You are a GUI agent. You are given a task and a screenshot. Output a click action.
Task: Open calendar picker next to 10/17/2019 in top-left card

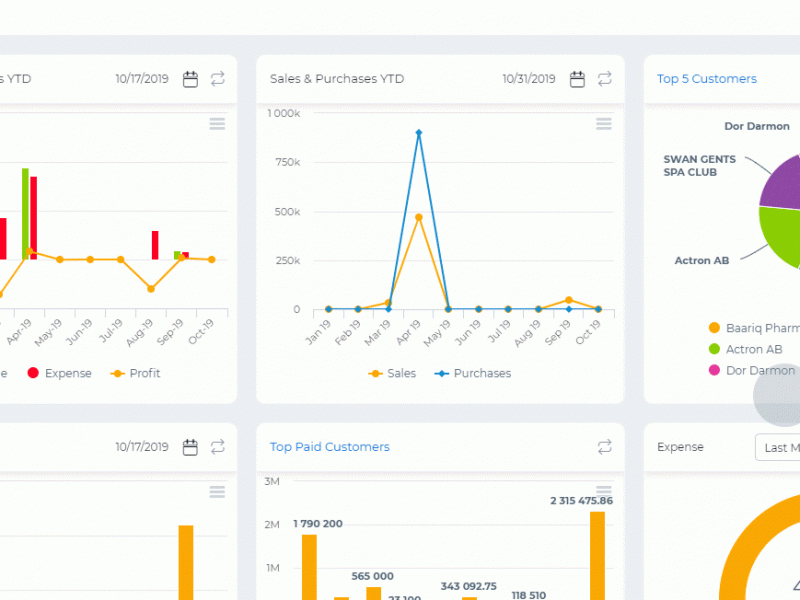(x=190, y=80)
